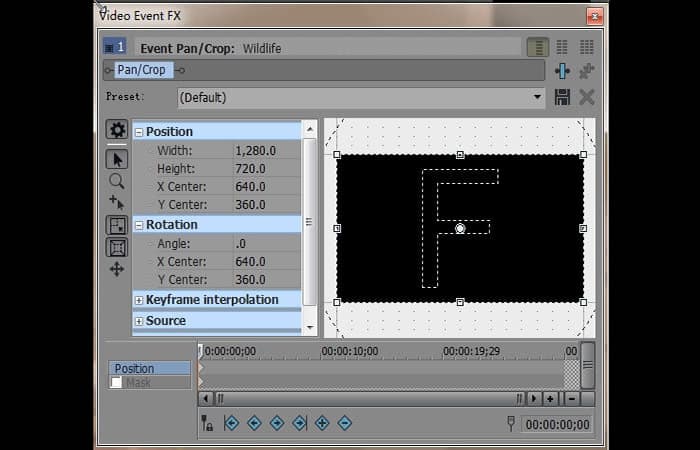
Task: Select the Normal Edit arrow tool
Action: [x=117, y=159]
